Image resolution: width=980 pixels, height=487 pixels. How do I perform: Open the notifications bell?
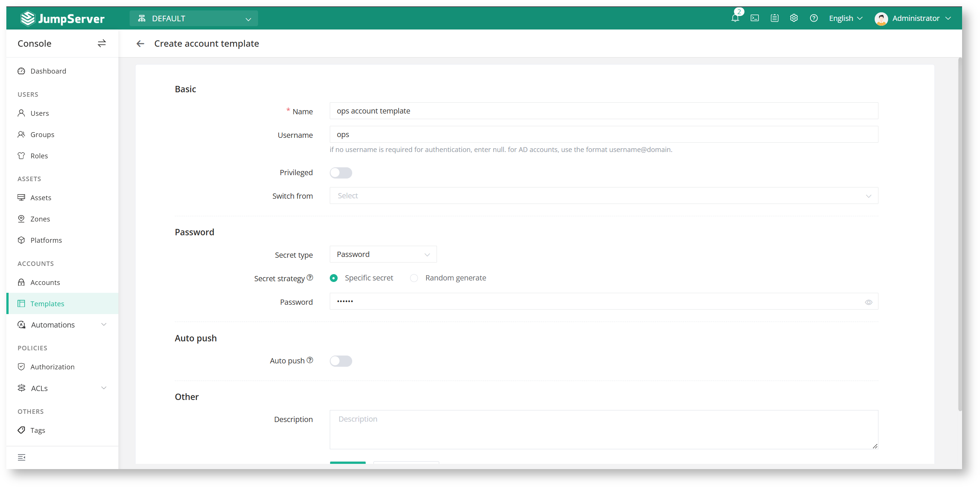735,18
